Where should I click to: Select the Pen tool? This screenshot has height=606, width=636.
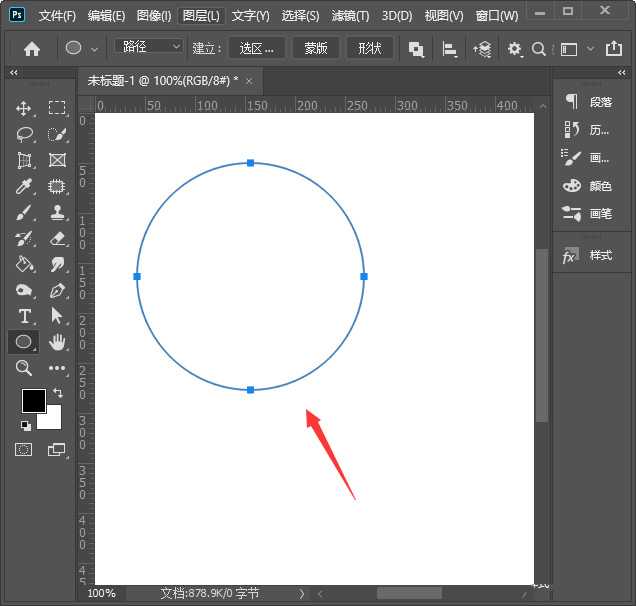pos(57,290)
